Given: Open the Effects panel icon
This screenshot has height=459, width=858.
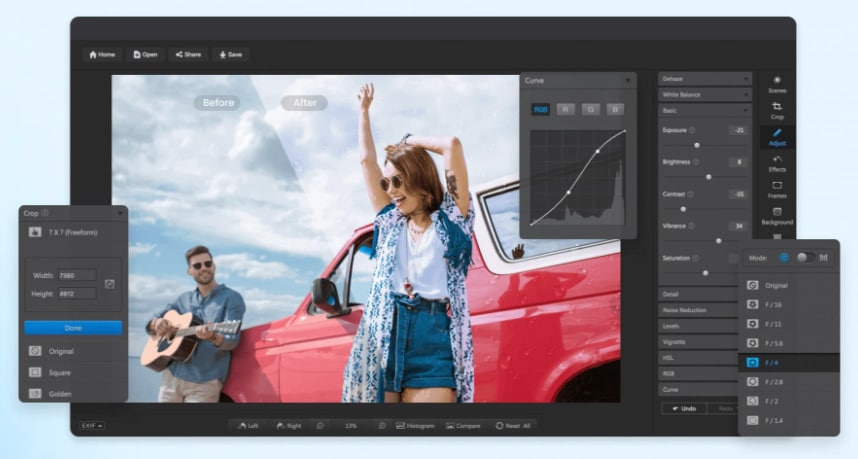Looking at the screenshot, I should tap(777, 162).
